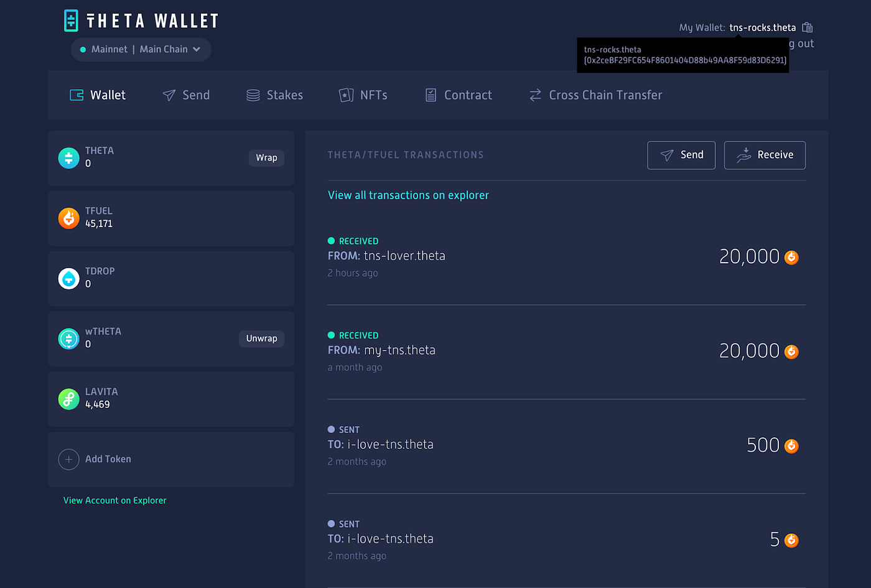Open View all transactions on explorer link
Image resolution: width=871 pixels, height=588 pixels.
tap(408, 195)
